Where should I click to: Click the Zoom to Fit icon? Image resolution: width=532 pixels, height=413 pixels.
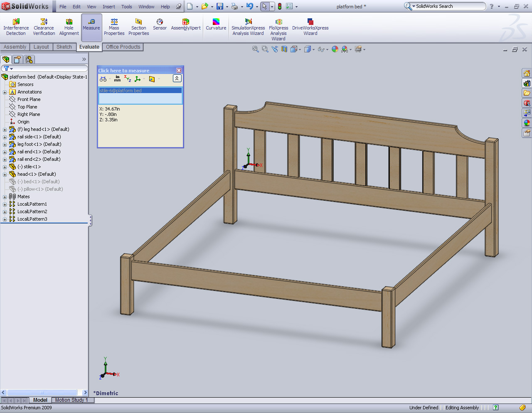[x=255, y=49]
